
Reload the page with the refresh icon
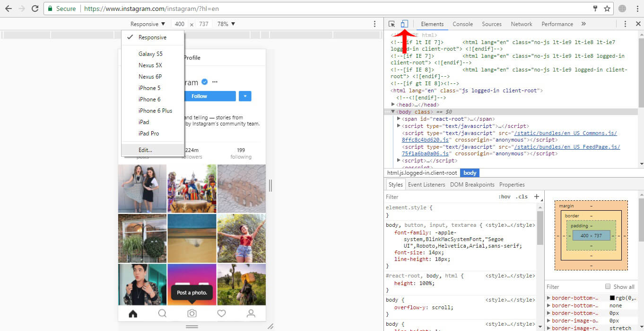pyautogui.click(x=35, y=9)
